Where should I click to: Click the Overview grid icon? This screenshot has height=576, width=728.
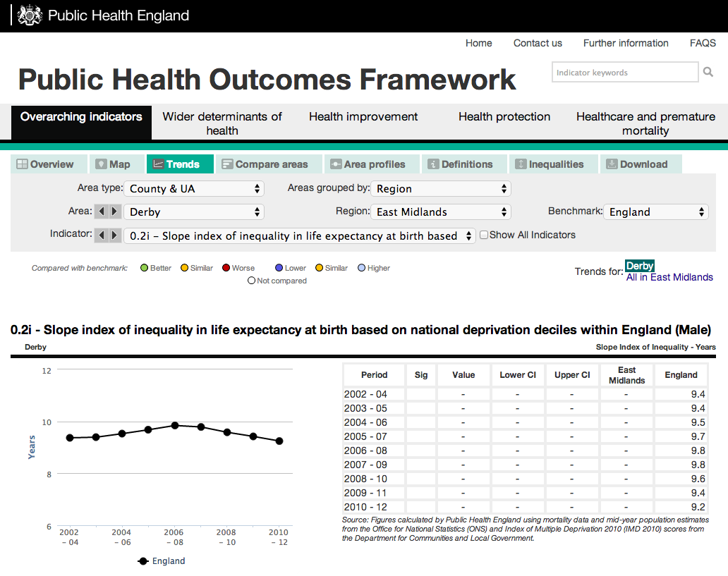pos(22,164)
